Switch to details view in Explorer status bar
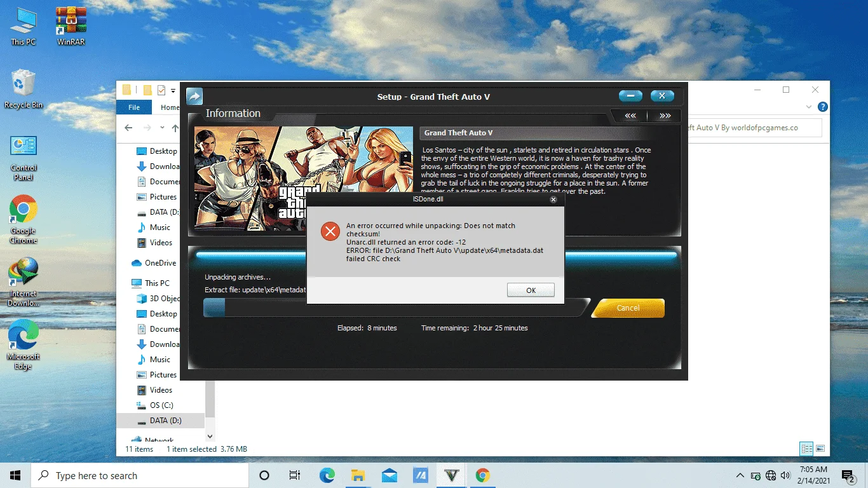The image size is (868, 488). click(x=806, y=449)
